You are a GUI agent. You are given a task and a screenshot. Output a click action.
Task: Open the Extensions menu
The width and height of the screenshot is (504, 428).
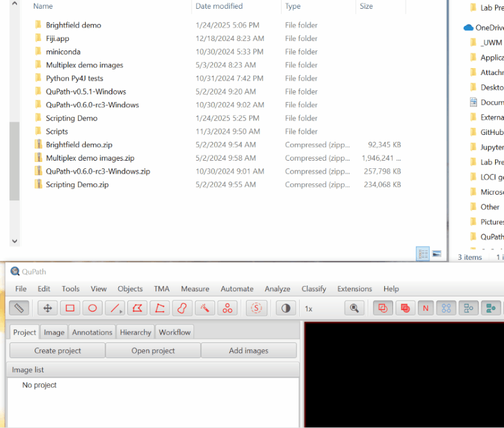point(355,289)
